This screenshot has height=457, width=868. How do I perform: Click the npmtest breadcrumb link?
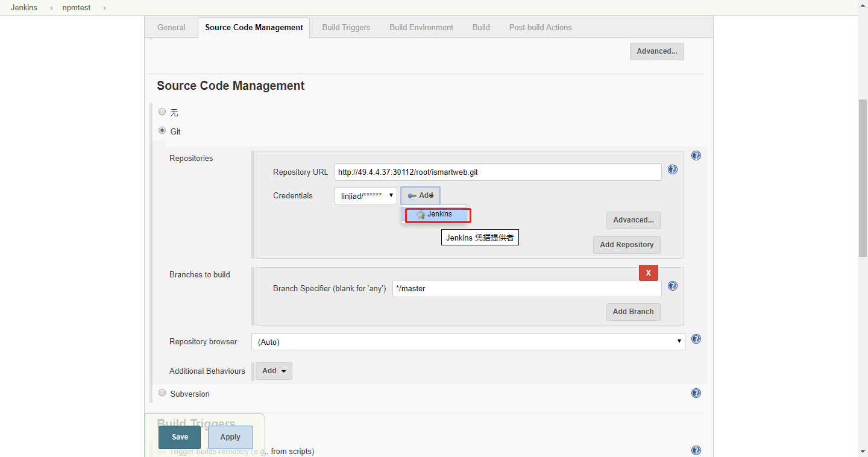pyautogui.click(x=77, y=8)
